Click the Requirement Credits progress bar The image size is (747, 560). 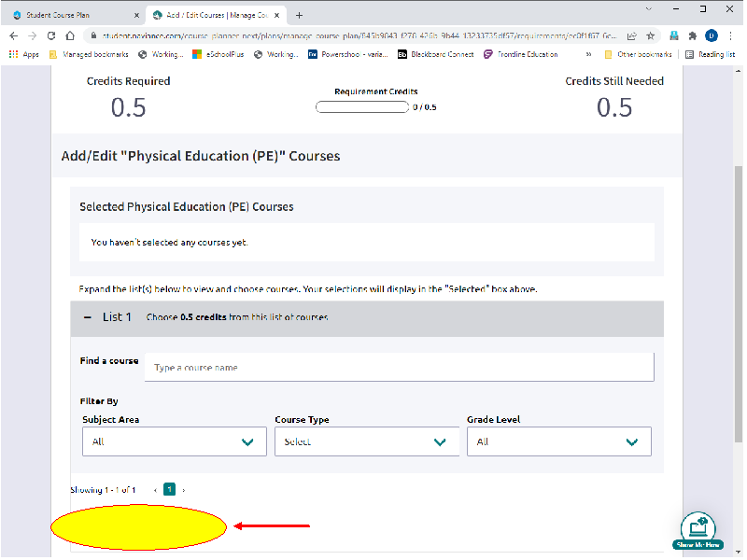(362, 107)
